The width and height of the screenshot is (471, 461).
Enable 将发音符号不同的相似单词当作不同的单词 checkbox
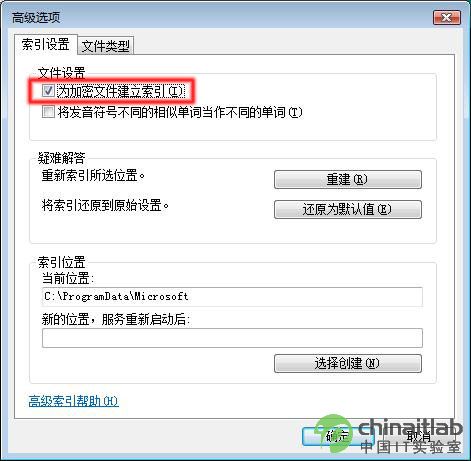click(48, 112)
